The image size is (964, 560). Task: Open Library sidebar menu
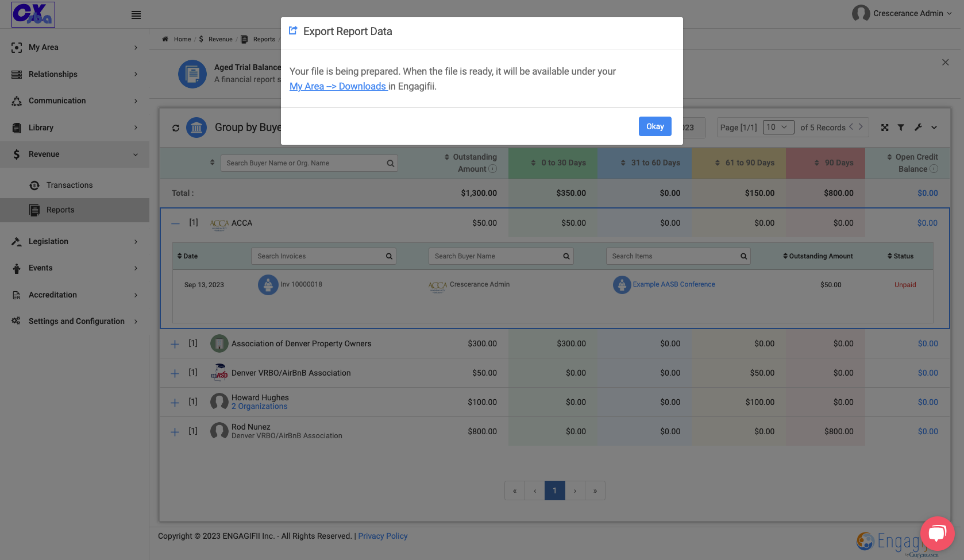tap(75, 128)
